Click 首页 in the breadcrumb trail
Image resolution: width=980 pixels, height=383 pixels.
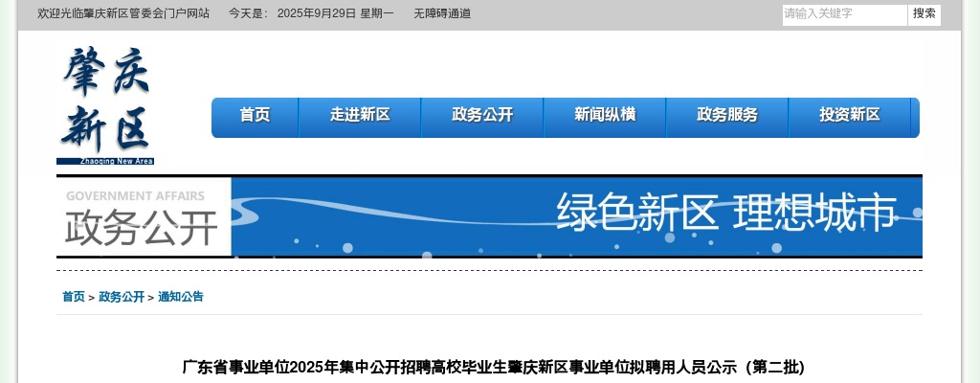74,297
